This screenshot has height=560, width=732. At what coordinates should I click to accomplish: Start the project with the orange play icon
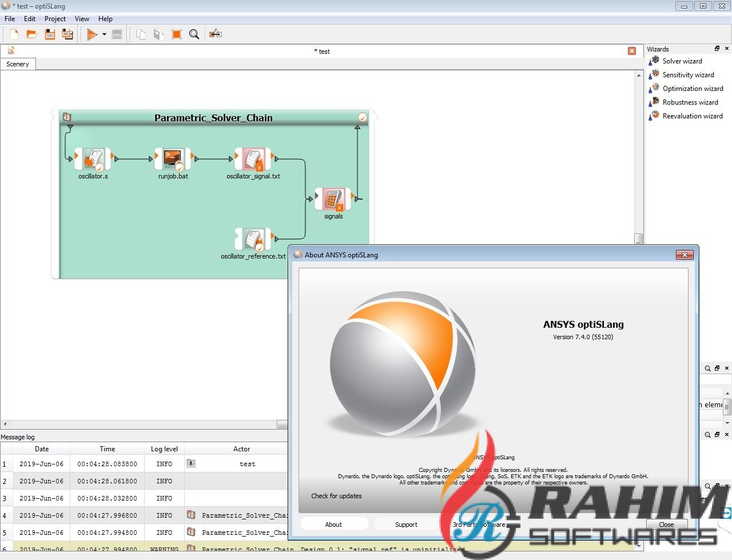(92, 34)
